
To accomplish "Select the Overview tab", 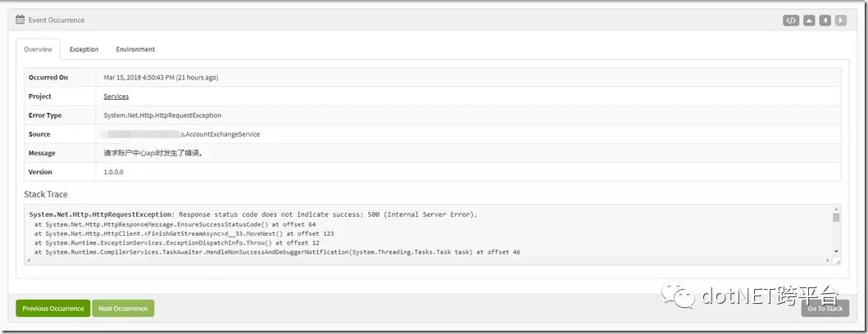I will click(39, 49).
